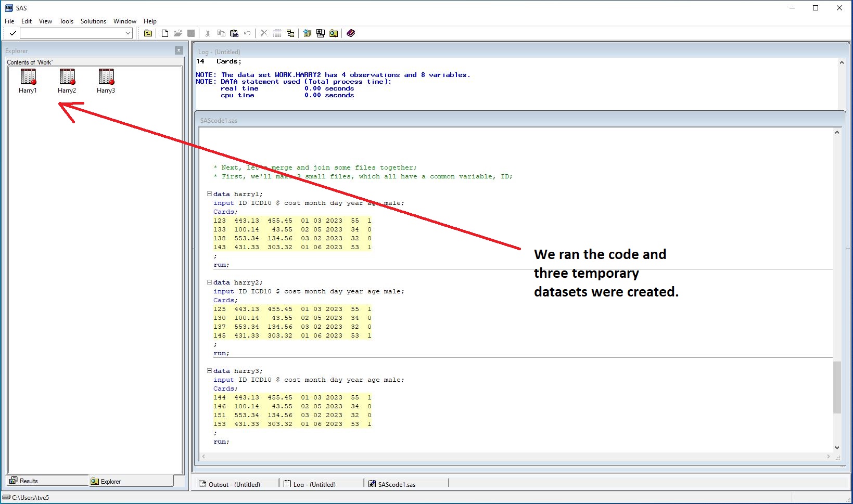
Task: Close the Explorer panel
Action: point(179,50)
